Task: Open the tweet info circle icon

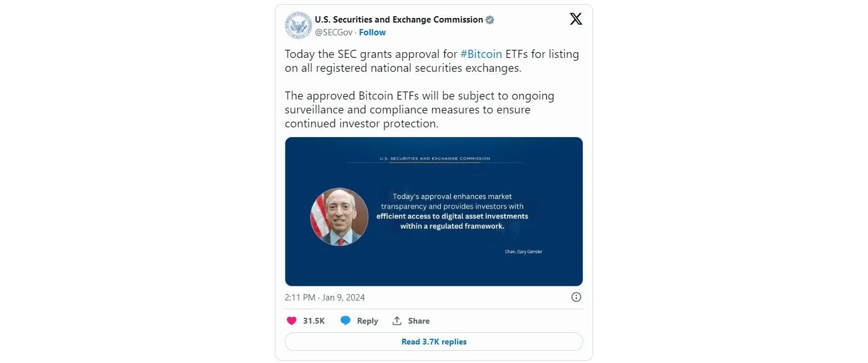Action: point(576,297)
